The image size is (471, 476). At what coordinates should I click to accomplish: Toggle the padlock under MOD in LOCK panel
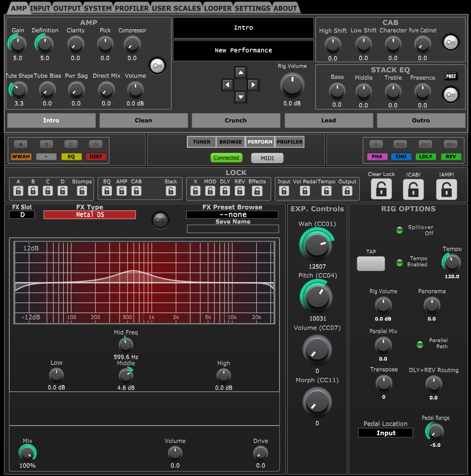[x=210, y=190]
